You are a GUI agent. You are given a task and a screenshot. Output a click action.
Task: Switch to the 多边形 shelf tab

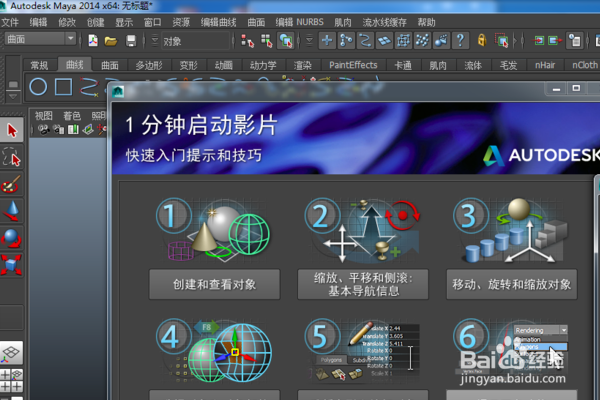coord(149,65)
